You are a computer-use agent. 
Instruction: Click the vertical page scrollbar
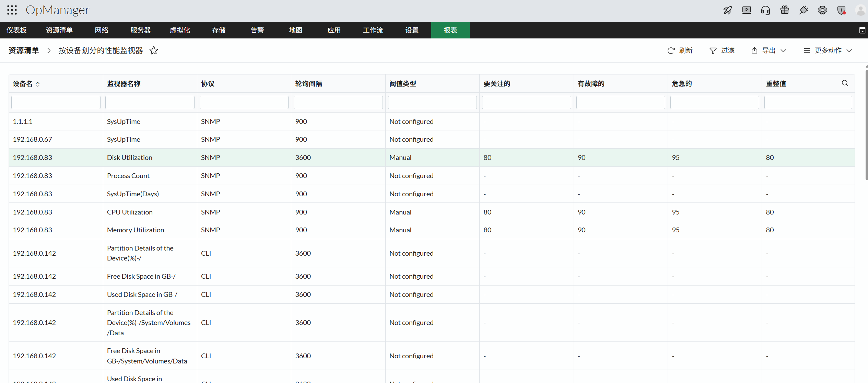pos(866,124)
